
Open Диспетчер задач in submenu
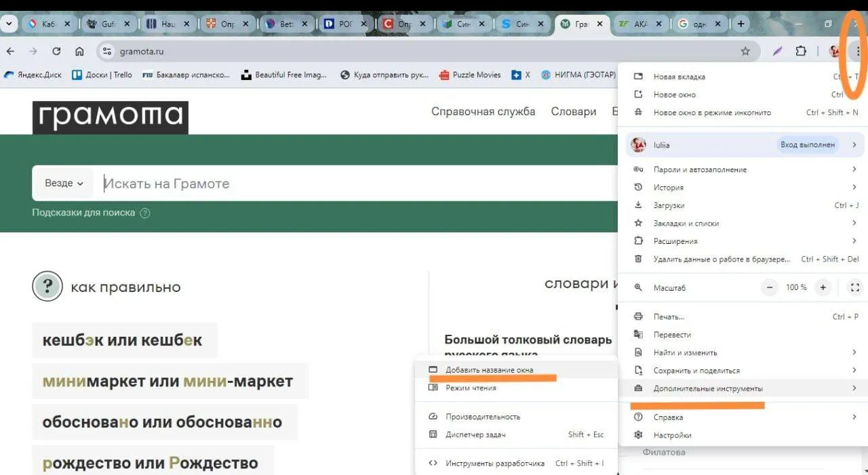[517, 434]
